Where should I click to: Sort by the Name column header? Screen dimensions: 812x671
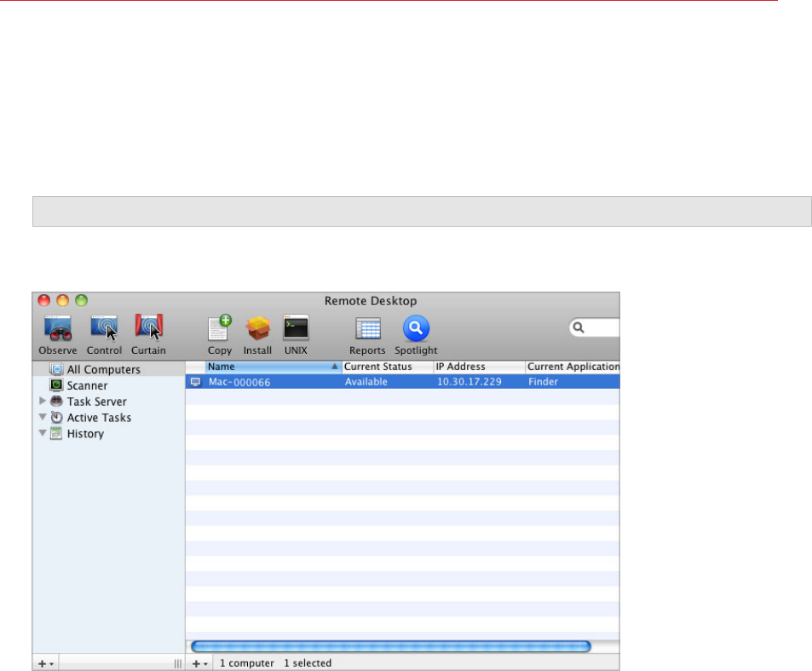[274, 367]
